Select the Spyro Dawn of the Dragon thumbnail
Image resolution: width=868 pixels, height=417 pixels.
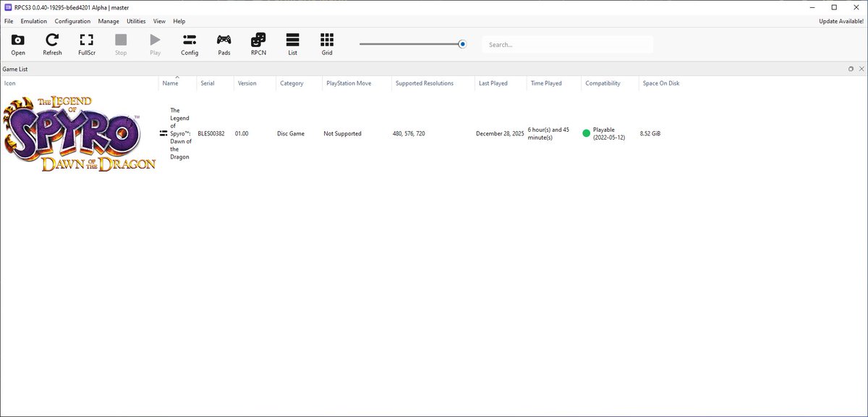(80, 133)
